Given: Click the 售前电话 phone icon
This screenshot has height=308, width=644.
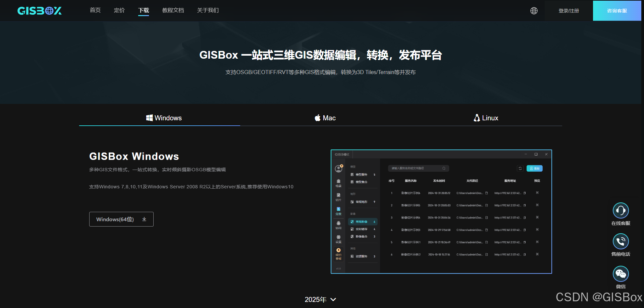Looking at the screenshot, I should point(621,241).
